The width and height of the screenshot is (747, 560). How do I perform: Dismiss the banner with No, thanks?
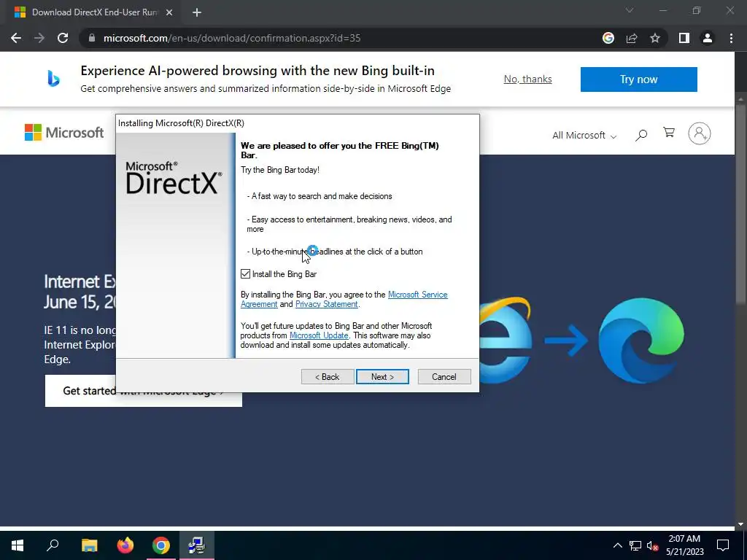point(528,79)
